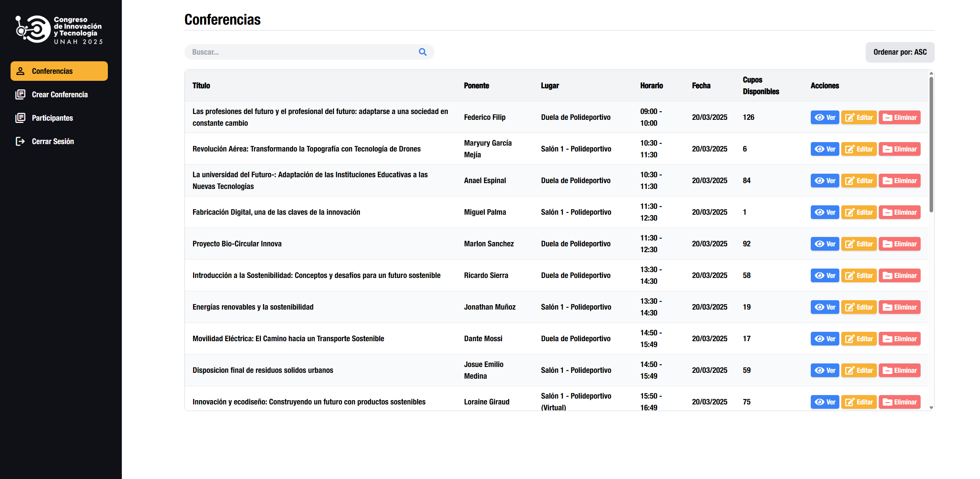Click scroll-down arrow at the table's bottom
Viewport: 980px width, 479px height.
pos(931,408)
